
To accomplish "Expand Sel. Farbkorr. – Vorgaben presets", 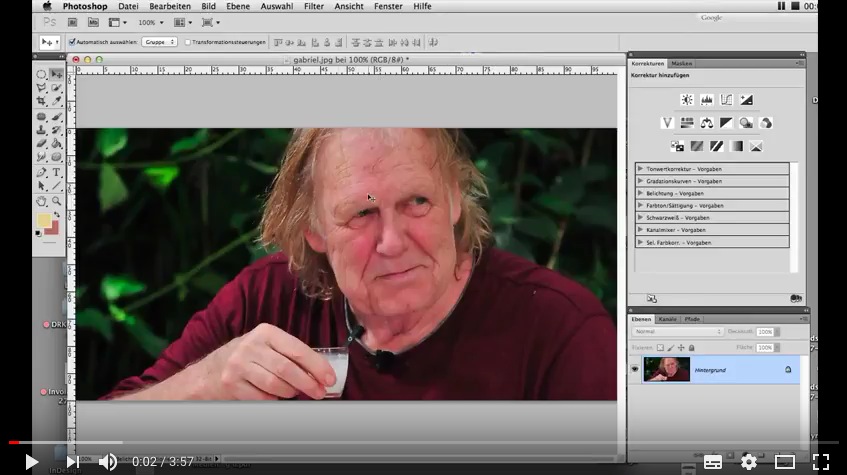I will coord(641,242).
